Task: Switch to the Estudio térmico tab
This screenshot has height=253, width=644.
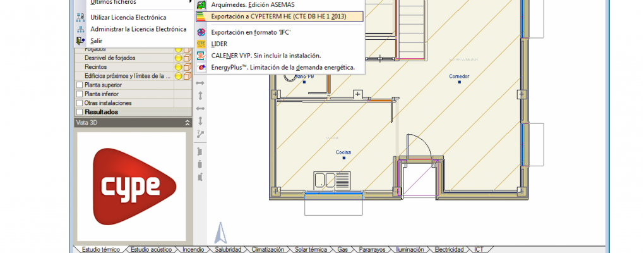Action: (x=100, y=249)
